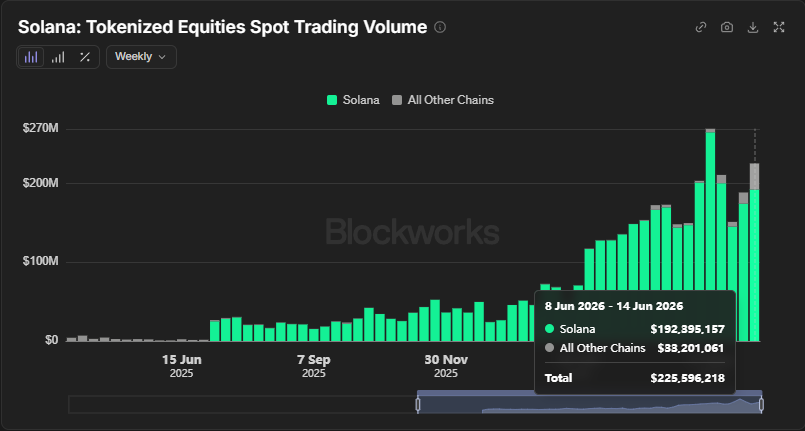Click the chevron on the Weekly selector
Image resolution: width=805 pixels, height=431 pixels.
pos(162,57)
